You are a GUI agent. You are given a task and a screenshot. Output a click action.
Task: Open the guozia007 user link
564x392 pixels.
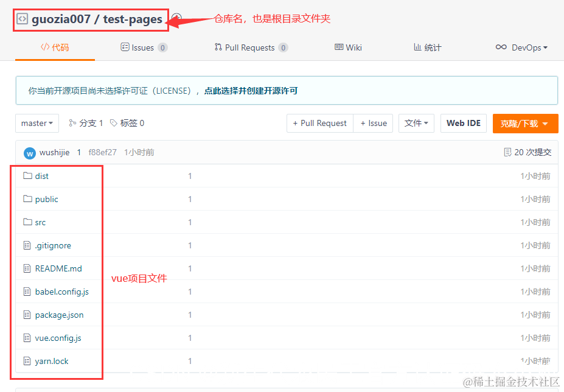click(61, 19)
